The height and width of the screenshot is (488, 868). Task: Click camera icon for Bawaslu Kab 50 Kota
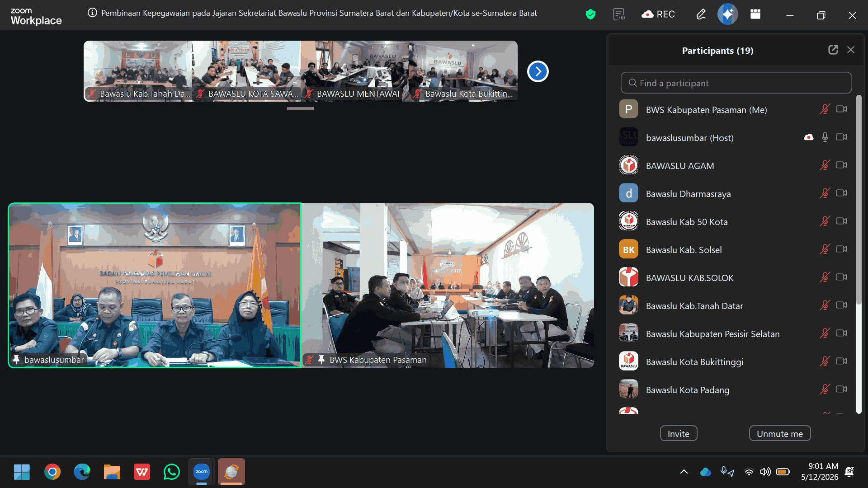click(x=841, y=221)
